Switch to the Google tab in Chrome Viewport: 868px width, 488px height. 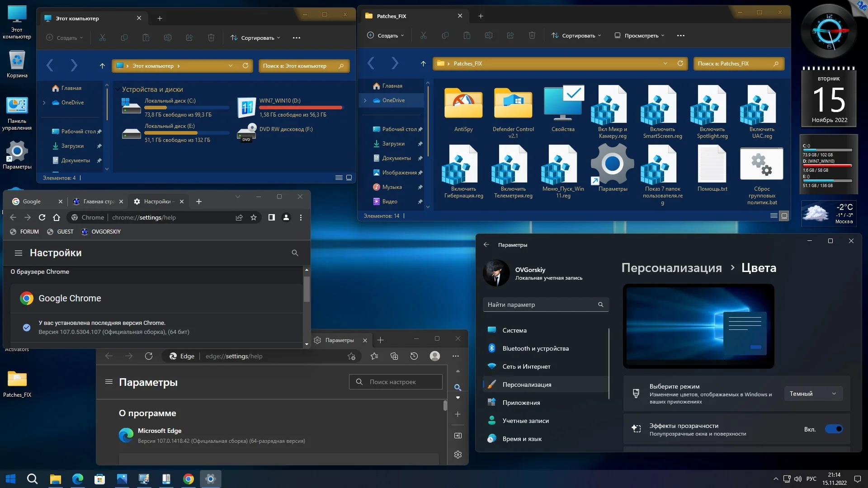[32, 202]
